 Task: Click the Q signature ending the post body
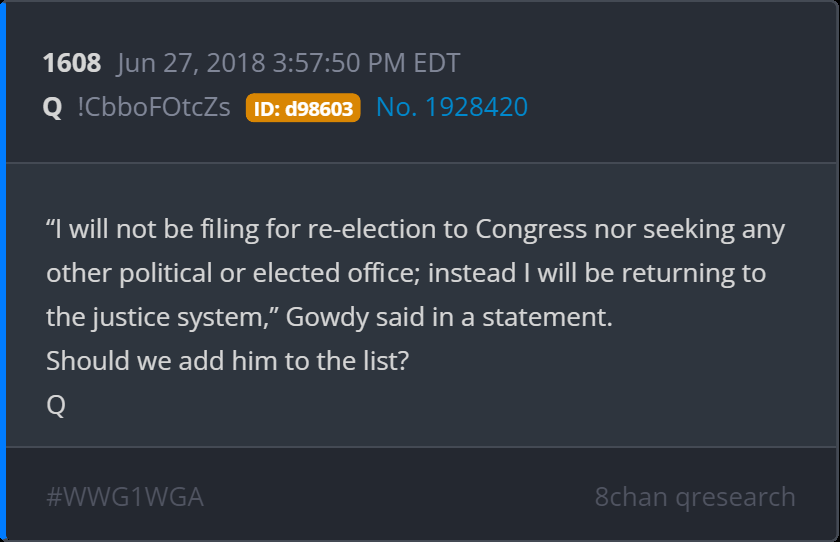[x=55, y=406]
